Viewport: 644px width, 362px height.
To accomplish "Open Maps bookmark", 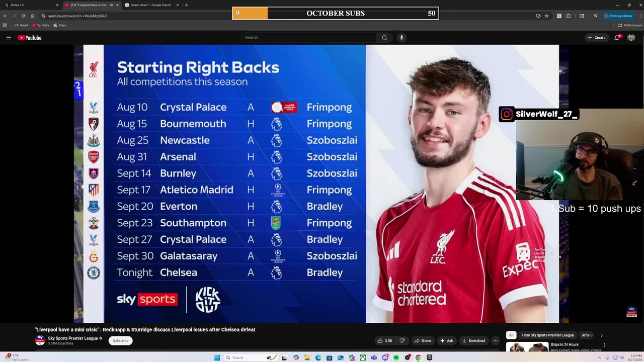I will coord(60,25).
